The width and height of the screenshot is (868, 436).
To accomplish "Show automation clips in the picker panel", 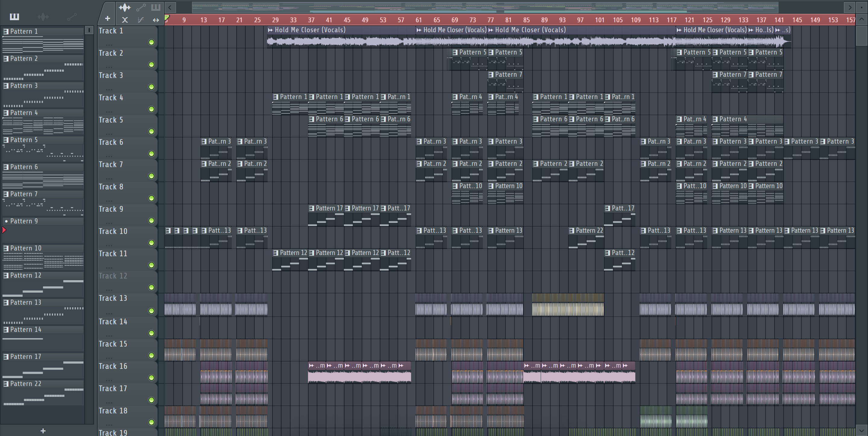I will 72,16.
